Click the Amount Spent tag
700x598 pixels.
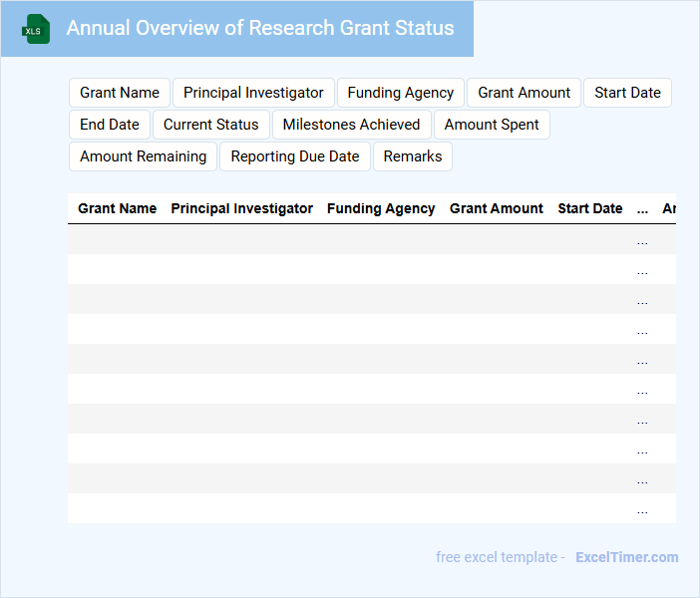click(492, 125)
